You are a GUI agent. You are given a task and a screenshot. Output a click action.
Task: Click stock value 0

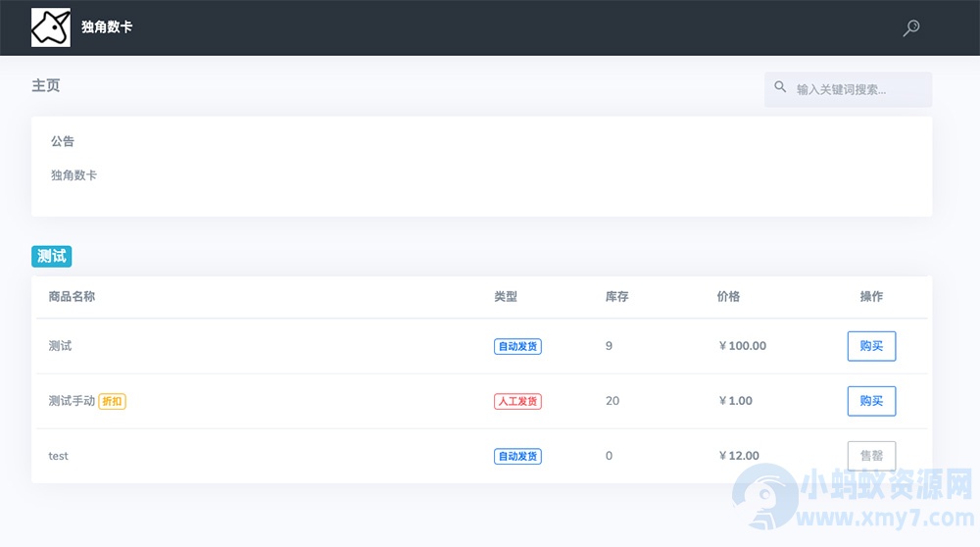pyautogui.click(x=609, y=456)
